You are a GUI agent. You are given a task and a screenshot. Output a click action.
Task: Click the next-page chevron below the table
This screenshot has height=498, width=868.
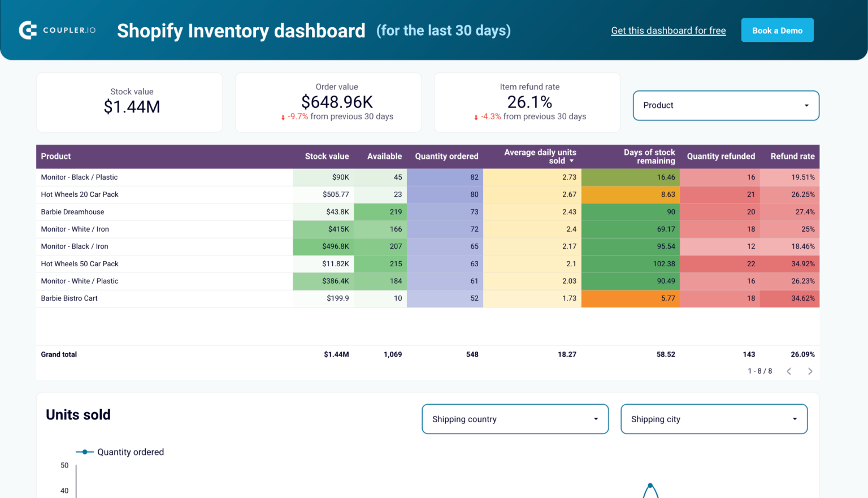810,371
